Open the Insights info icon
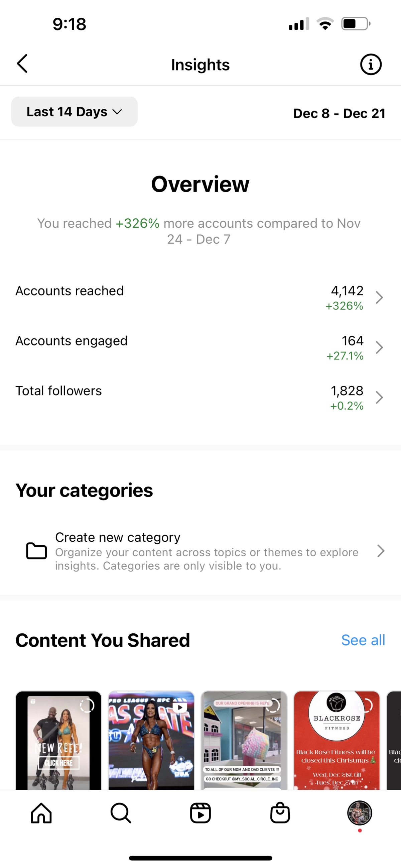 (x=371, y=64)
